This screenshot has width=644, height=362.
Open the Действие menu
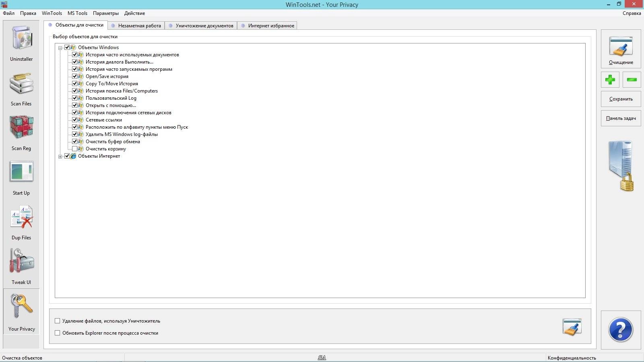(x=134, y=13)
